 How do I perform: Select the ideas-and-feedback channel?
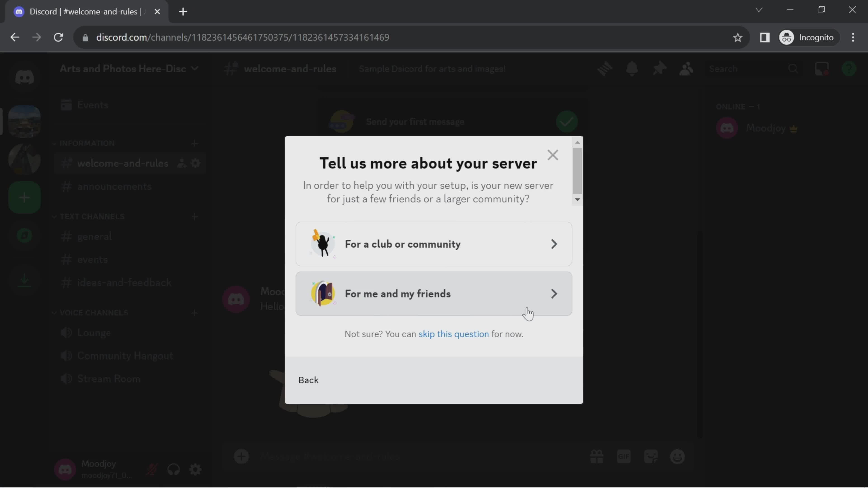(x=130, y=283)
